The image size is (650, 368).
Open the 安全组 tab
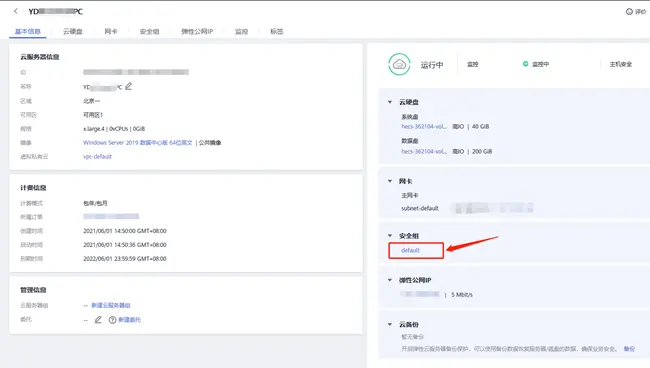(149, 31)
